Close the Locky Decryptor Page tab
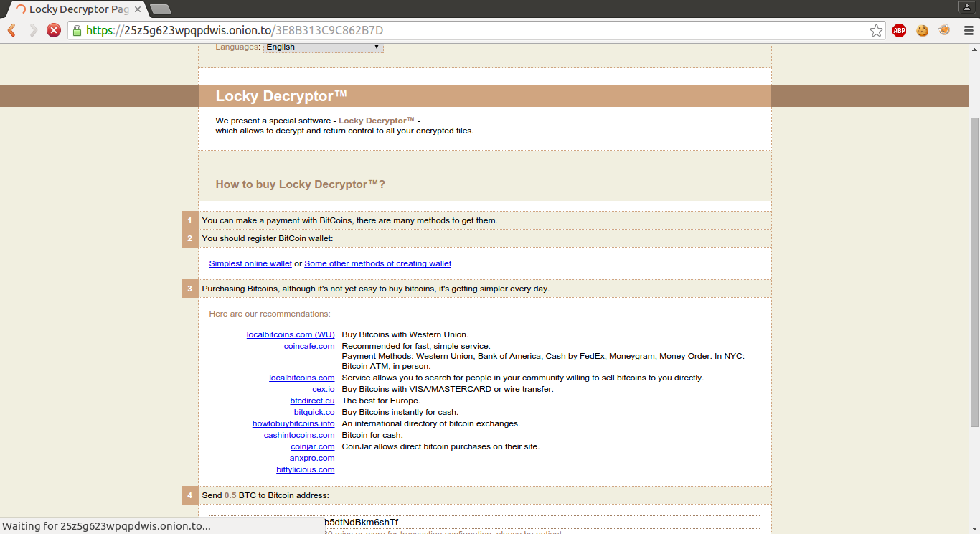980x534 pixels. point(138,9)
